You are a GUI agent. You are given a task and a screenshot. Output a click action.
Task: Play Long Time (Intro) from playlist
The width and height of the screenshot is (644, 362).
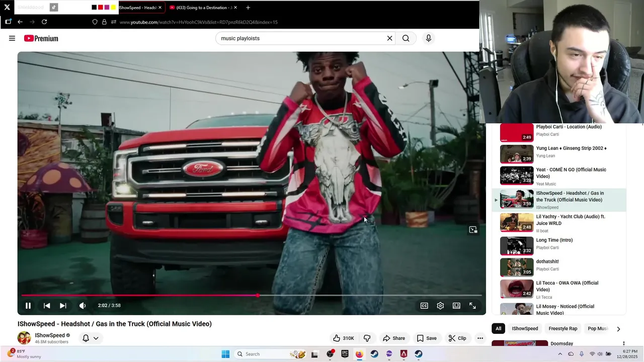point(558,245)
